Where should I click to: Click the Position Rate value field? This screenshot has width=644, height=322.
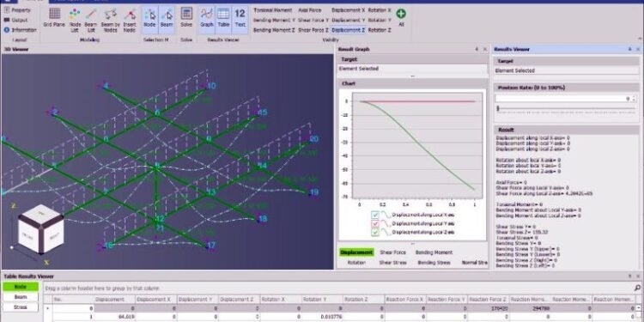tap(562, 99)
